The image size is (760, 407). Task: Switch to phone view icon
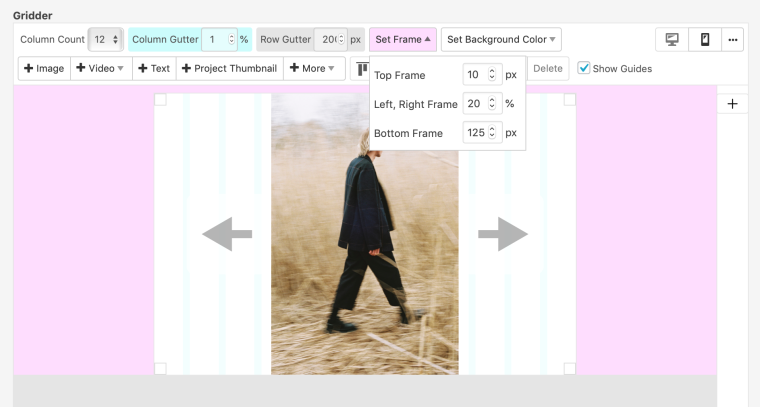click(705, 40)
